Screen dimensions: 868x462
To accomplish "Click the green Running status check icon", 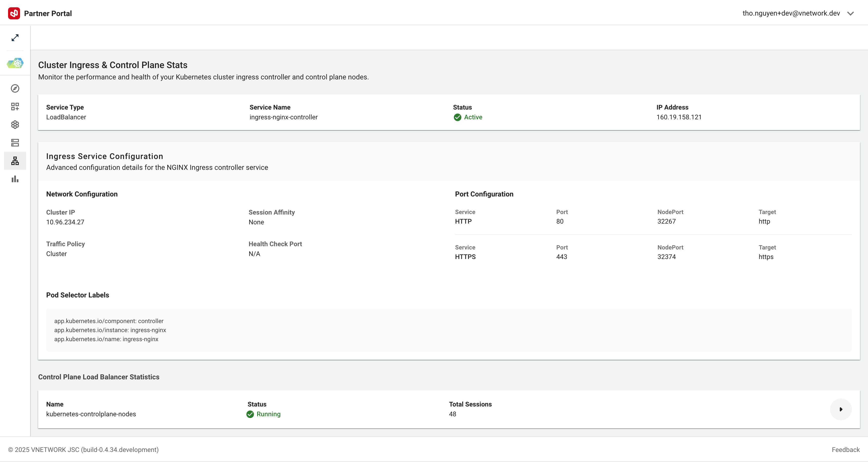I will coord(250,414).
